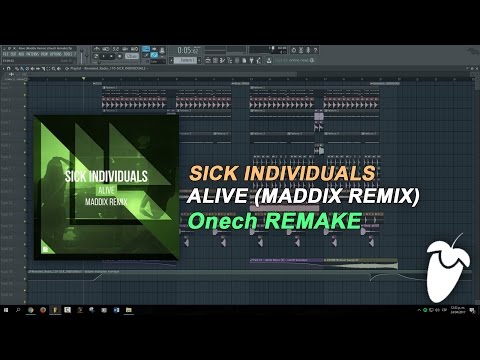Open the project info page icon
The height and width of the screenshot is (360, 480).
pos(244,60)
